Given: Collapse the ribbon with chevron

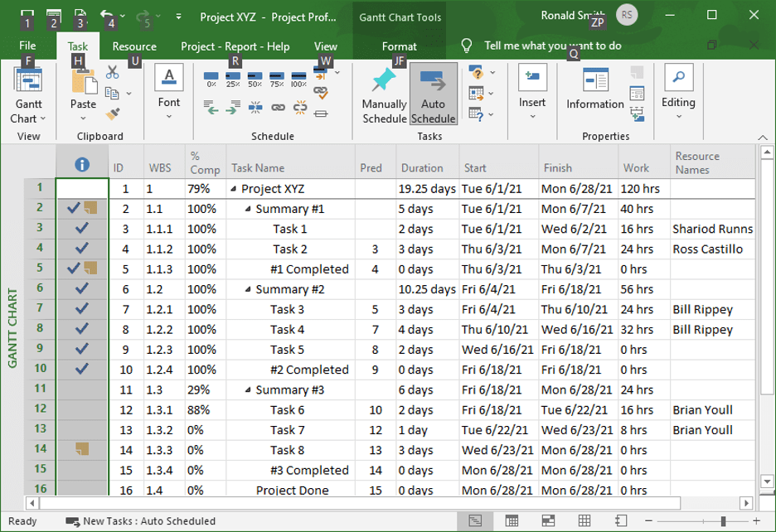Looking at the screenshot, I should (x=763, y=137).
